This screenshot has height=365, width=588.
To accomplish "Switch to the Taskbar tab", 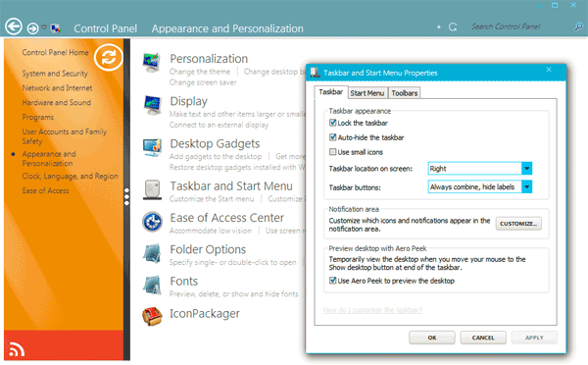I will point(331,92).
